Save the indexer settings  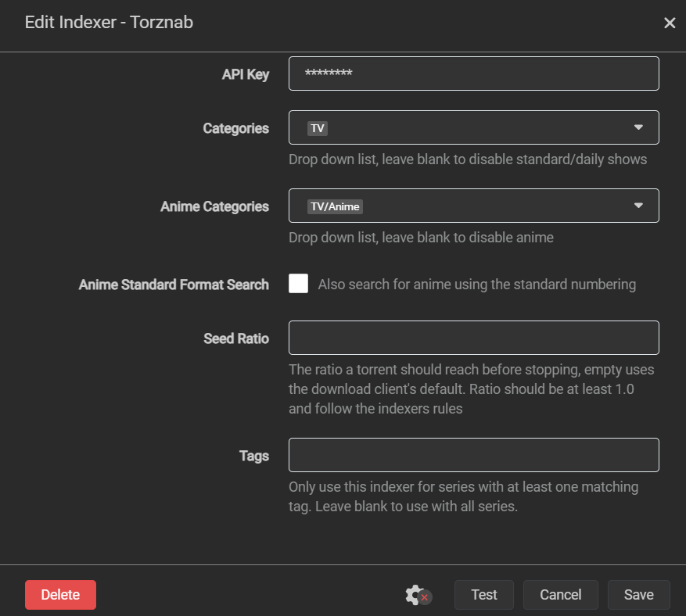click(638, 595)
